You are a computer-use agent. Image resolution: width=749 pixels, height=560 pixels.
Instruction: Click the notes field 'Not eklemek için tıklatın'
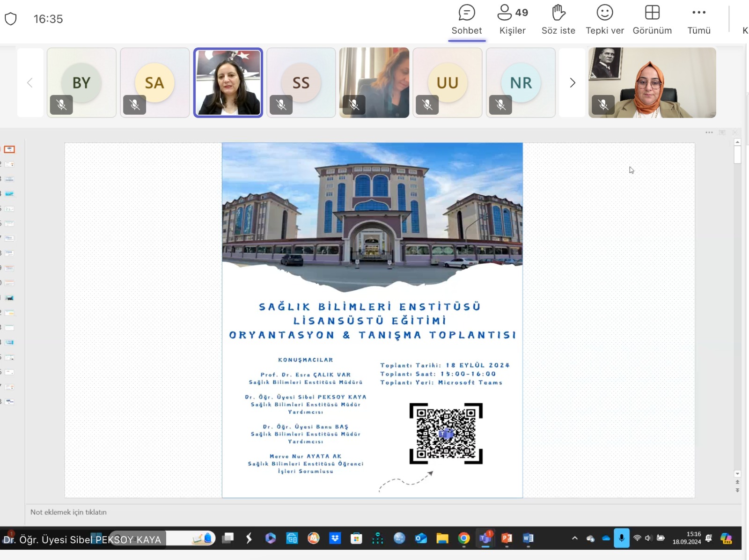click(69, 512)
